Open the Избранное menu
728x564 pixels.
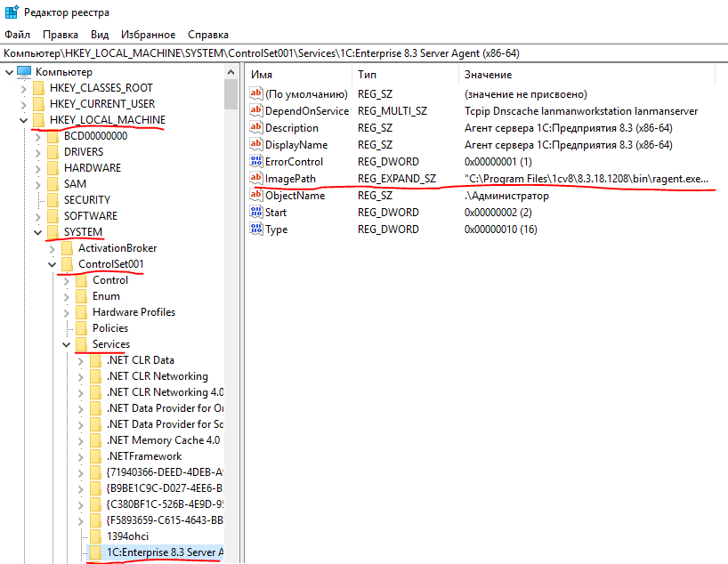tap(148, 35)
